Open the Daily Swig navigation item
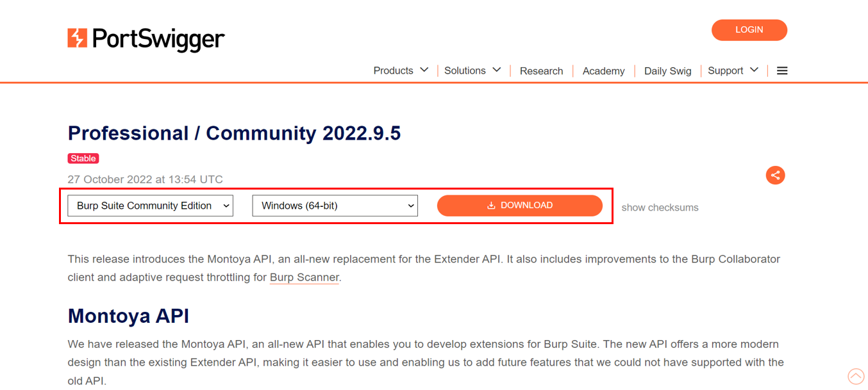 click(x=667, y=71)
